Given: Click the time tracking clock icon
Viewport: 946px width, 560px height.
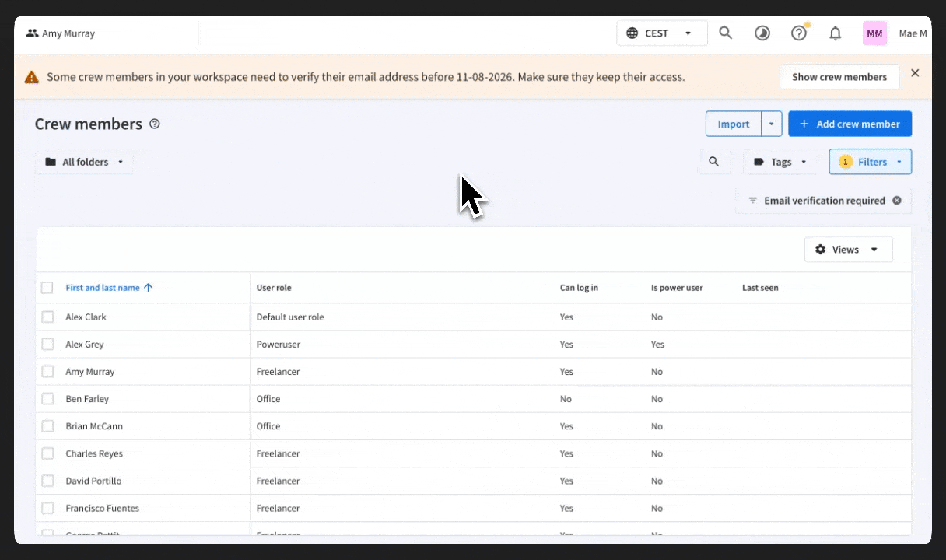Looking at the screenshot, I should tap(762, 33).
